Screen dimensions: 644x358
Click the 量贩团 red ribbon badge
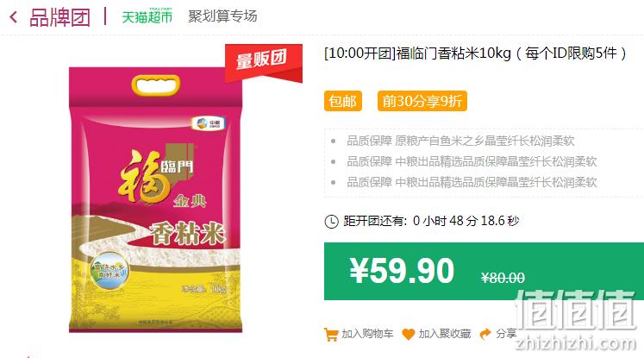[264, 62]
